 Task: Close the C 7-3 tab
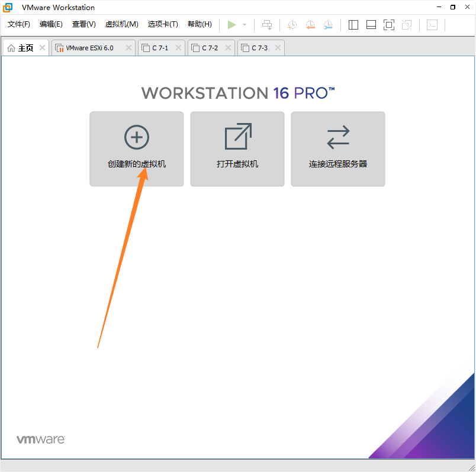278,48
